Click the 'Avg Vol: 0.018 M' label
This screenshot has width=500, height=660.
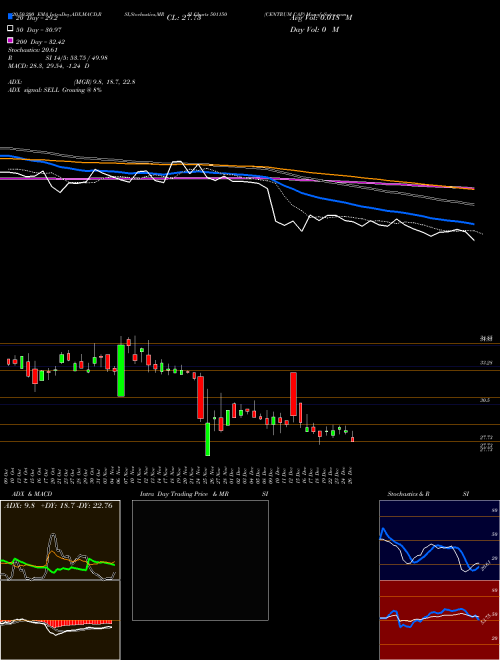click(321, 18)
